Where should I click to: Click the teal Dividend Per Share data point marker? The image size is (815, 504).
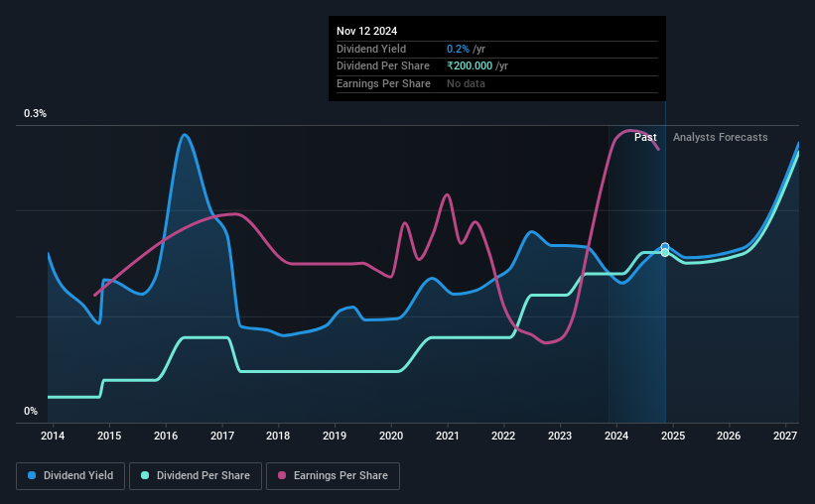665,253
